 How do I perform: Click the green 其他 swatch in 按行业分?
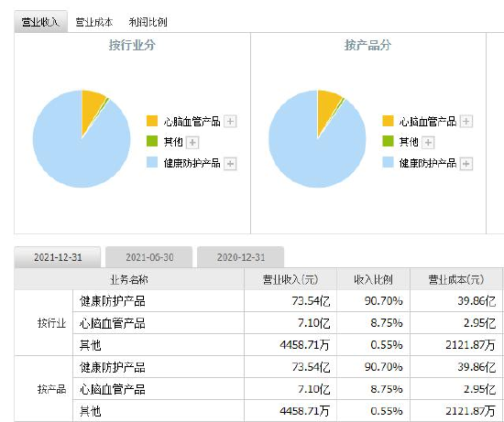click(x=152, y=141)
